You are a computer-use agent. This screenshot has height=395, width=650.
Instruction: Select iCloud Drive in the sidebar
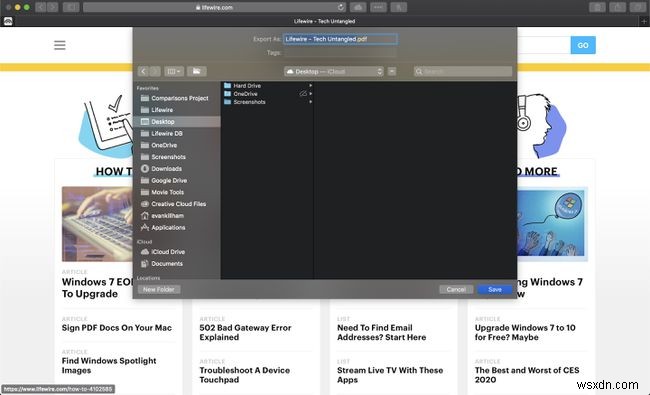click(177, 252)
